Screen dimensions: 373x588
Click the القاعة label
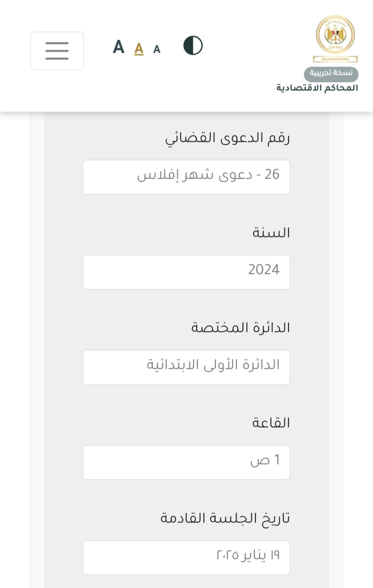[x=271, y=423]
